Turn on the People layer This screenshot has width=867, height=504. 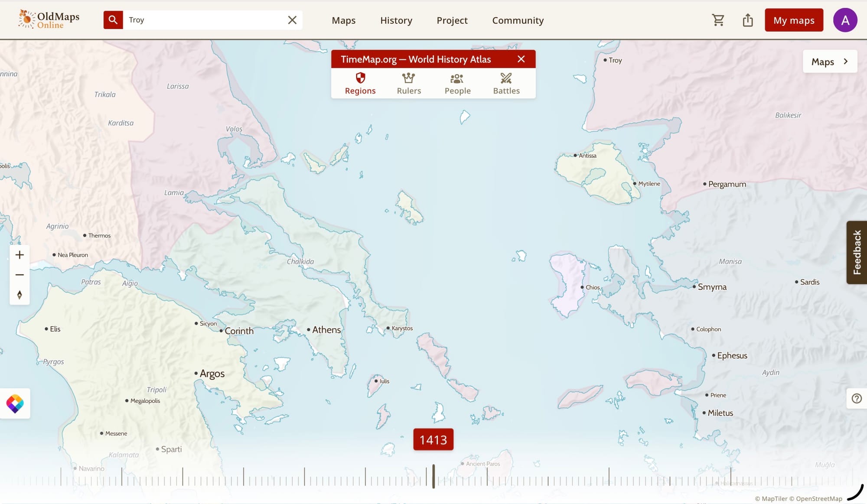tap(457, 83)
